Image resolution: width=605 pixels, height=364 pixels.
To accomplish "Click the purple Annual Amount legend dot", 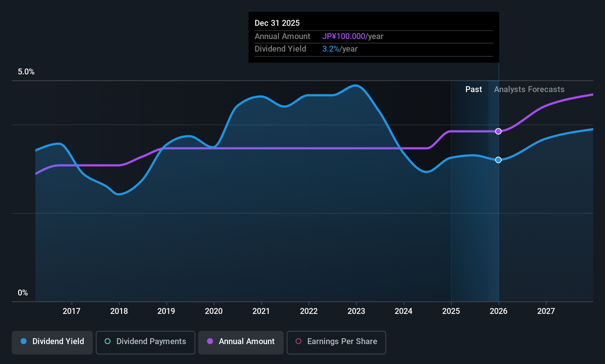I will 210,341.
